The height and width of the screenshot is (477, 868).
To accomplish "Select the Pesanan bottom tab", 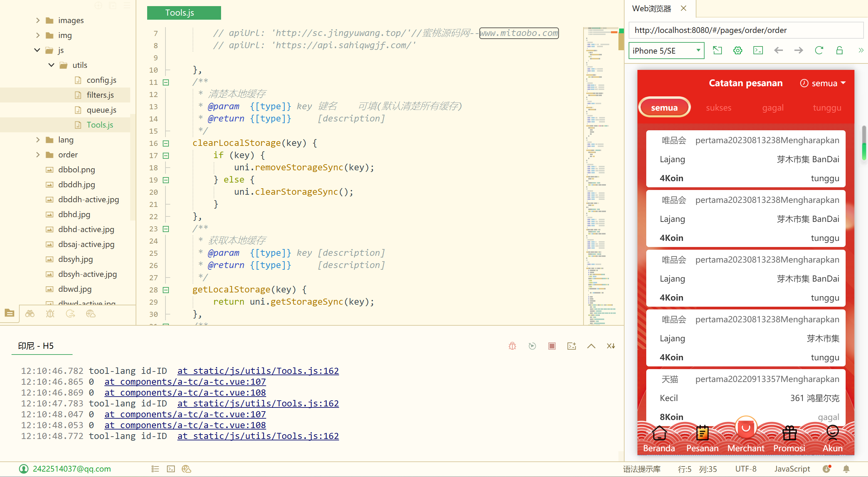I will tap(702, 439).
